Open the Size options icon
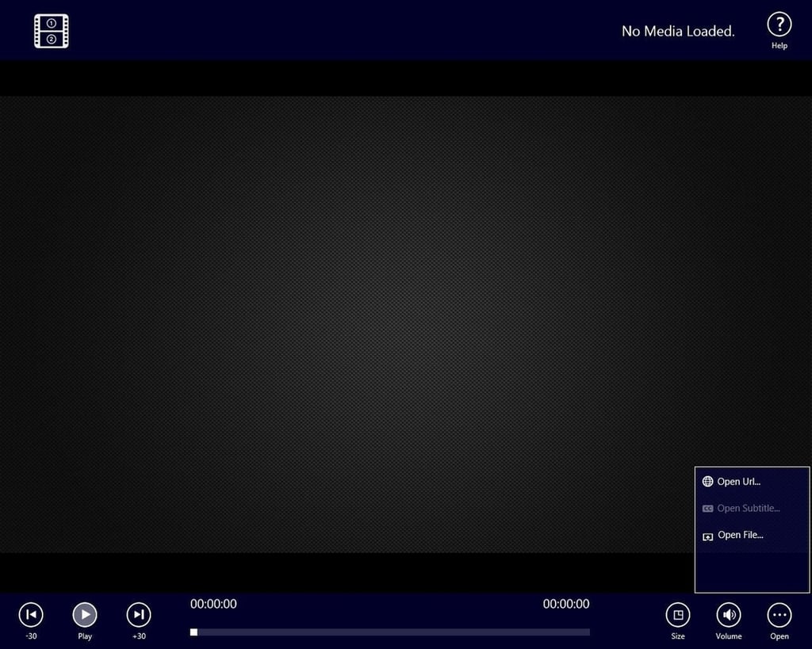Screen dimensions: 812x649 [678, 614]
